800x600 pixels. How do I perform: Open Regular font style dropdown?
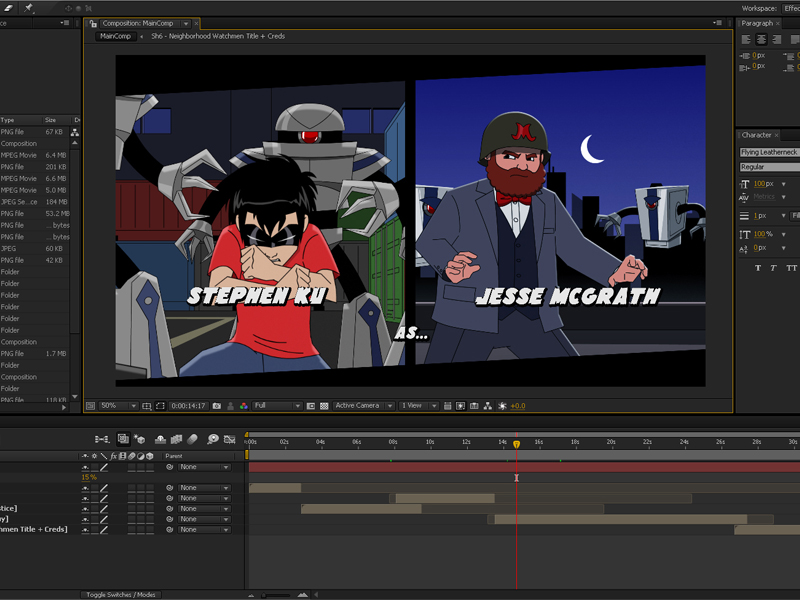coord(769,167)
